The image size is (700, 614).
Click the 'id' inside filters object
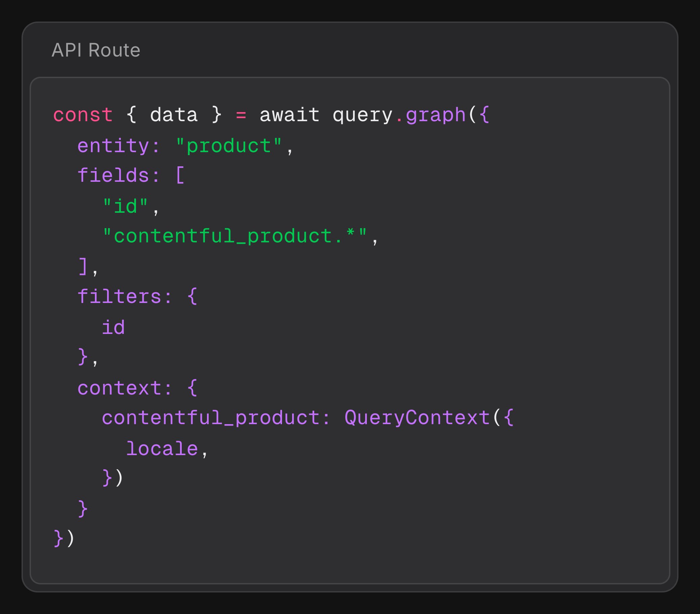(x=113, y=328)
